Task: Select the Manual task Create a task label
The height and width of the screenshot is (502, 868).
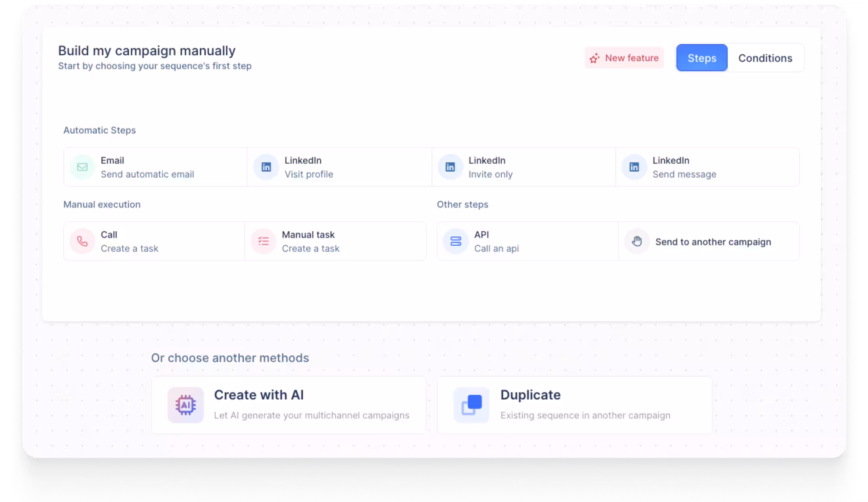Action: point(310,248)
